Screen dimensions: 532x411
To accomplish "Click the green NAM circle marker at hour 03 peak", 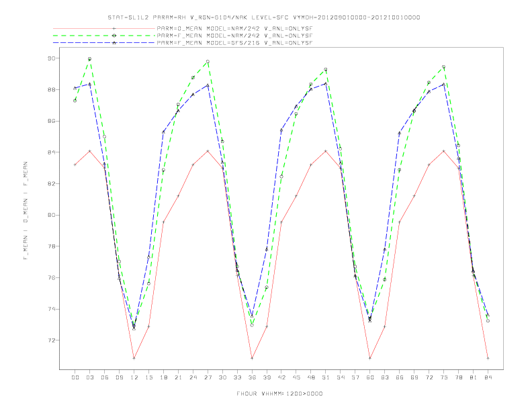I will tap(89, 59).
